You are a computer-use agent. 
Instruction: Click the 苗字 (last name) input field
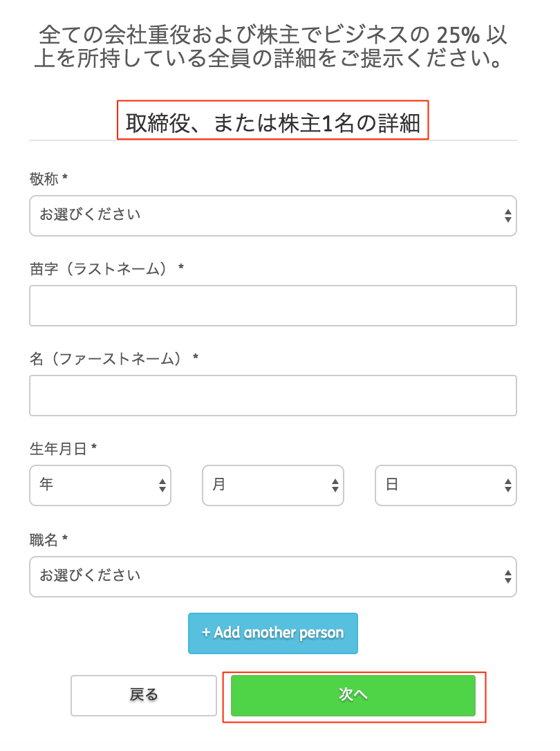272,306
